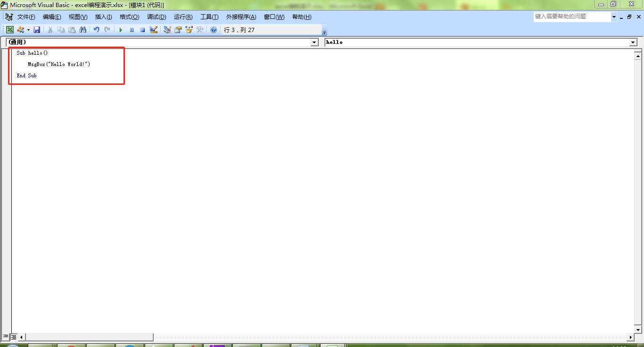Switch to Full Module View button
The image size is (644, 347).
14,337
